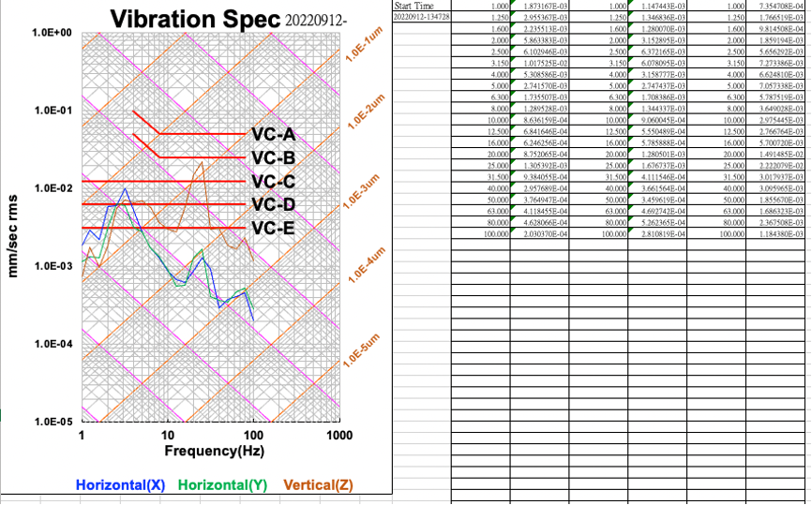The image size is (812, 505).
Task: Select cell with value 1.017525E-02
Action: 539,63
